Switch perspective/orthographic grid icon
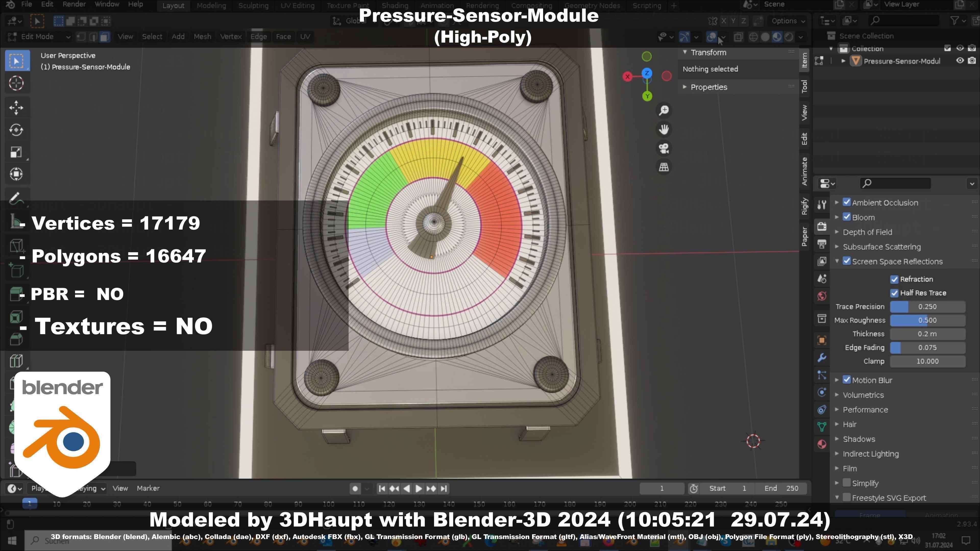 [x=664, y=167]
